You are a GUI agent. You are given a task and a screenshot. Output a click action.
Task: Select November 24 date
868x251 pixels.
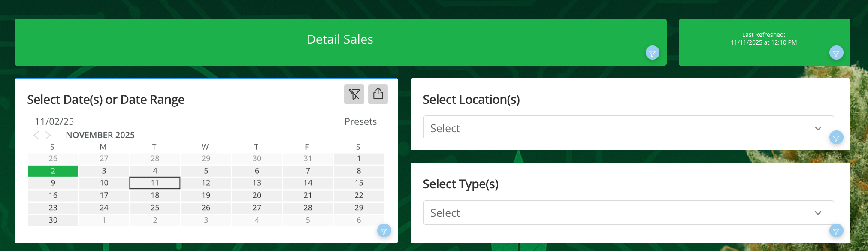pos(104,208)
